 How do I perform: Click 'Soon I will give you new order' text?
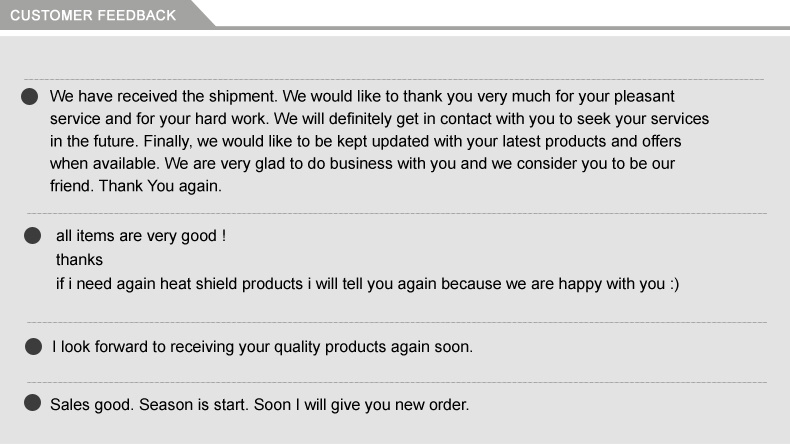click(x=361, y=404)
